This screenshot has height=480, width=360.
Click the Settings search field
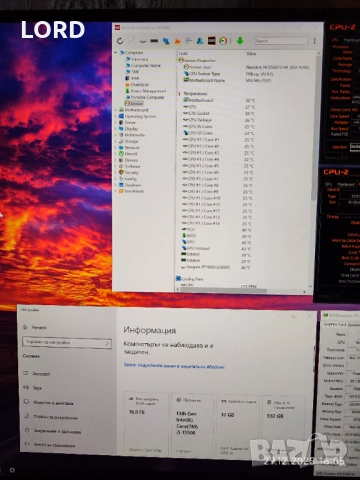click(x=67, y=343)
